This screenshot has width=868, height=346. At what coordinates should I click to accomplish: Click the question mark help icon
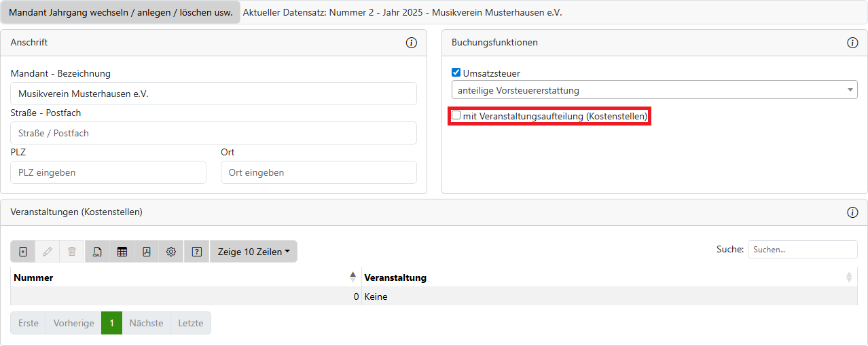(x=197, y=252)
